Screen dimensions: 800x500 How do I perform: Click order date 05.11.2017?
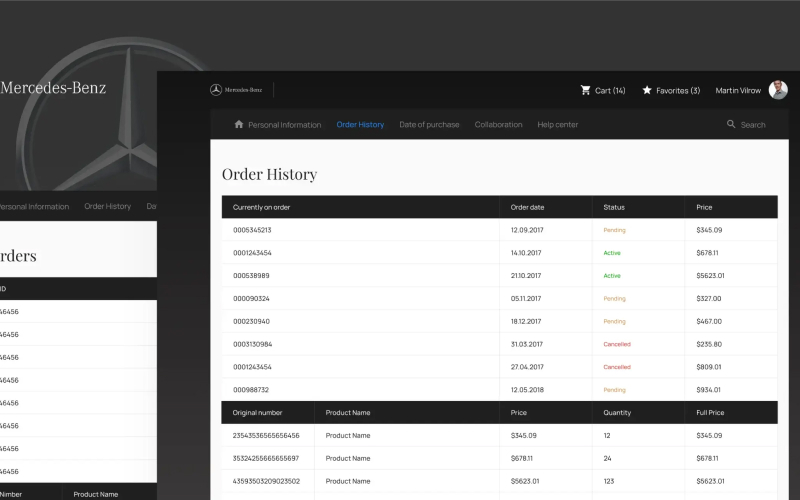(x=526, y=298)
